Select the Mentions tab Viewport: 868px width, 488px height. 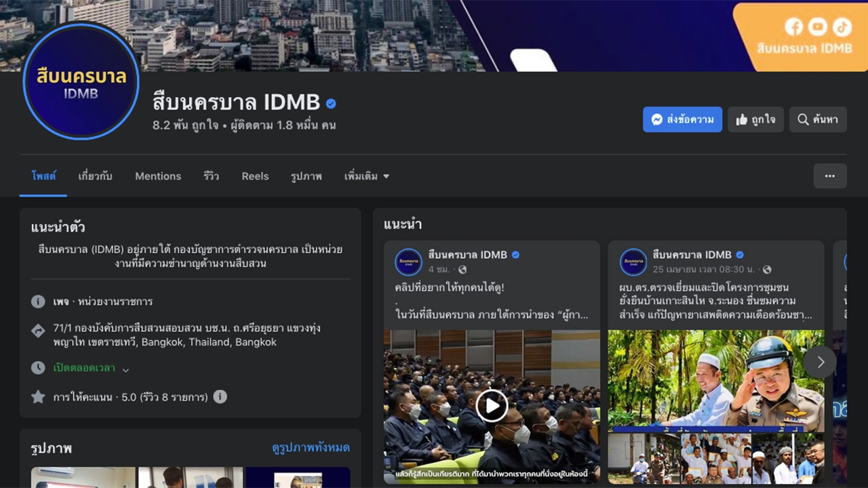pyautogui.click(x=158, y=176)
